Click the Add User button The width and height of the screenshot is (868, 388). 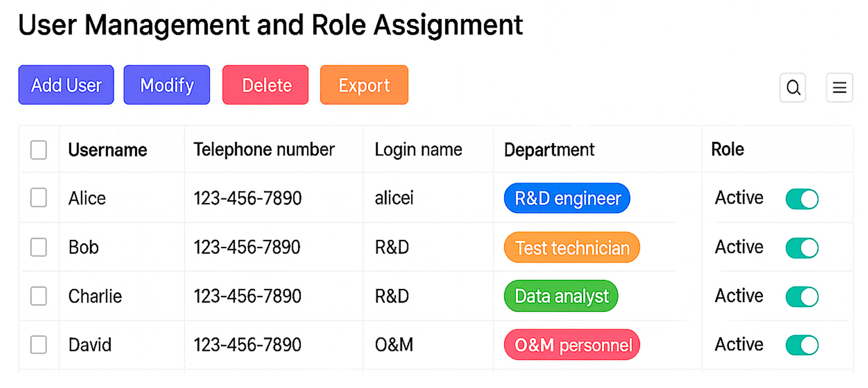66,85
